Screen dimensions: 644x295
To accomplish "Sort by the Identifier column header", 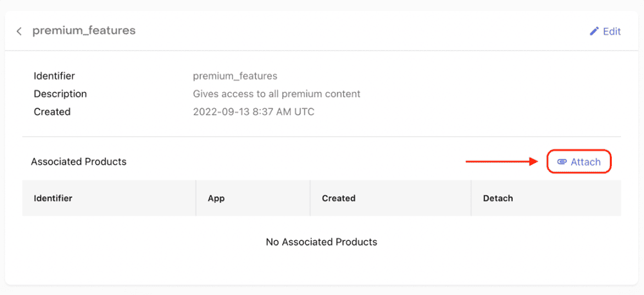I will point(53,198).
